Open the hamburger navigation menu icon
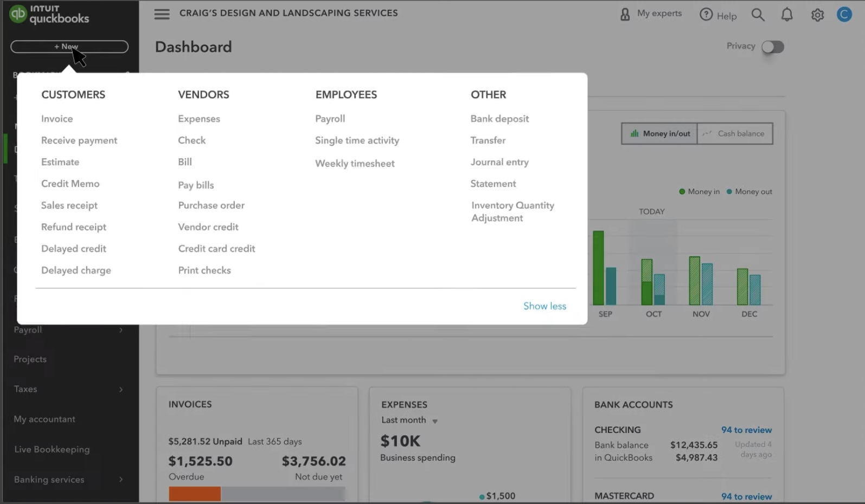Screen dimensions: 865x504 coord(162,14)
